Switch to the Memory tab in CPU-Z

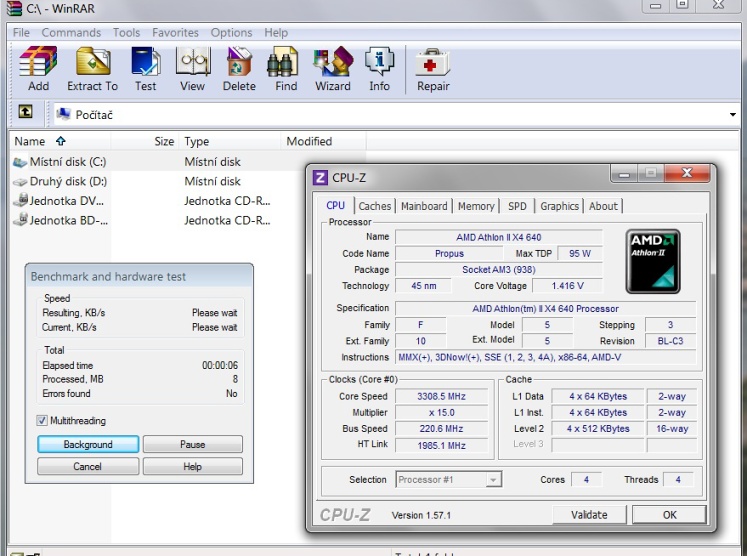pos(476,206)
